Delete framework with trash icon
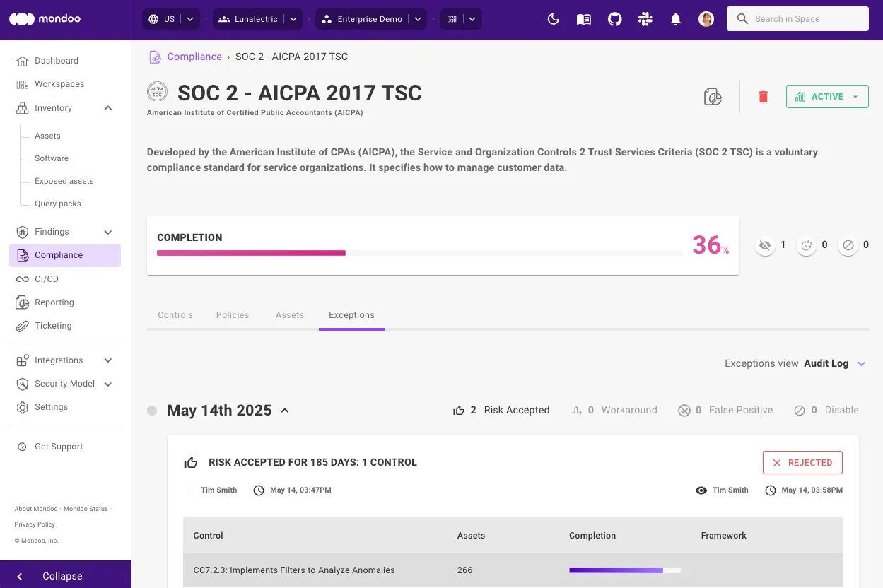Viewport: 883px width, 588px height. [763, 97]
